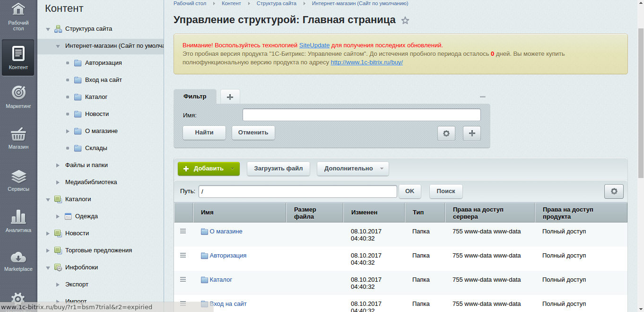
Task: Open the Добавить button dropdown arrow
Action: (232, 169)
